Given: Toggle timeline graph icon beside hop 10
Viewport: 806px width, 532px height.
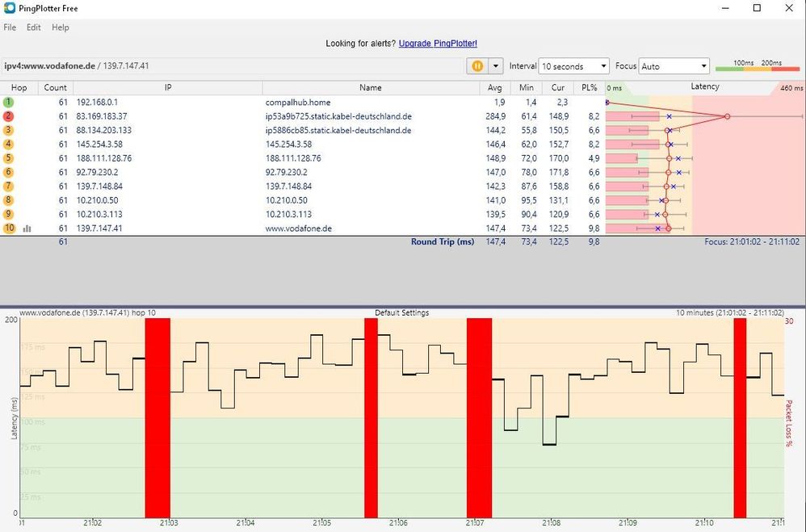Looking at the screenshot, I should (27, 228).
